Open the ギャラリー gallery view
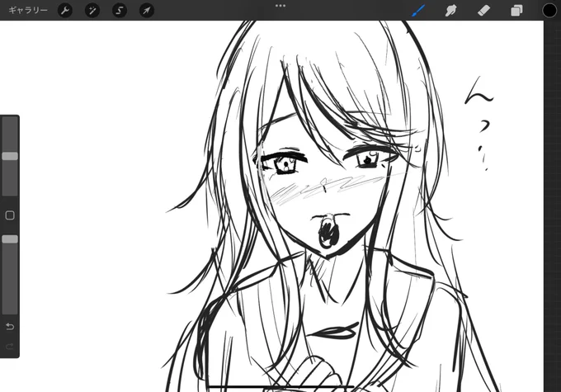 [x=28, y=11]
